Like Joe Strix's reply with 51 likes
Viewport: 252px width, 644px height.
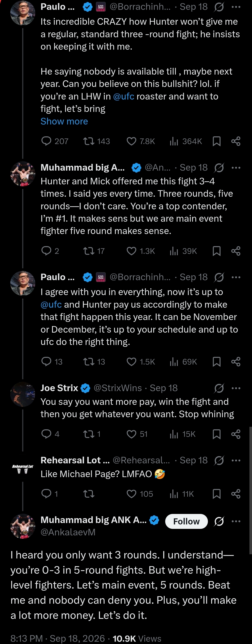point(131,434)
